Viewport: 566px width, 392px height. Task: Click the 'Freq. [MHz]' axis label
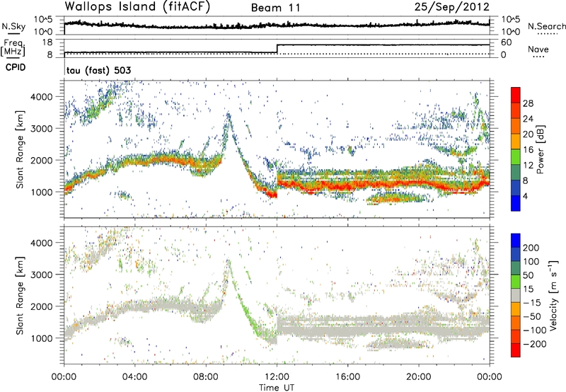(x=13, y=47)
